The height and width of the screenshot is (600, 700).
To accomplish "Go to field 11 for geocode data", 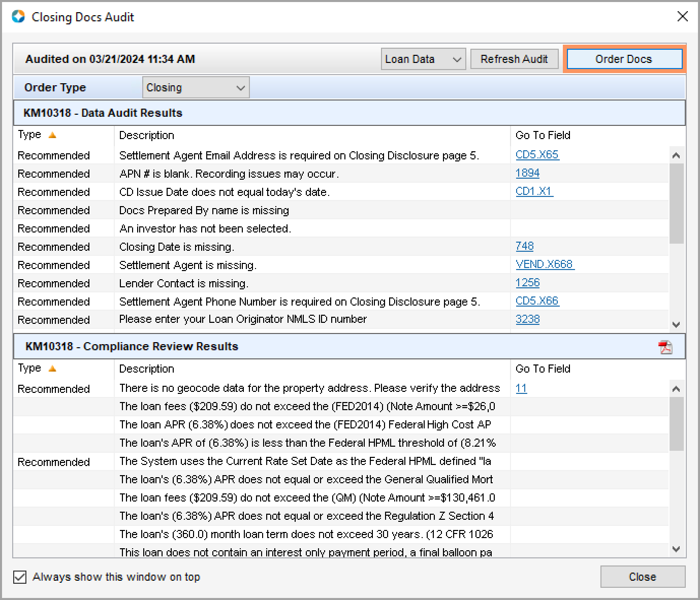I will coord(521,388).
